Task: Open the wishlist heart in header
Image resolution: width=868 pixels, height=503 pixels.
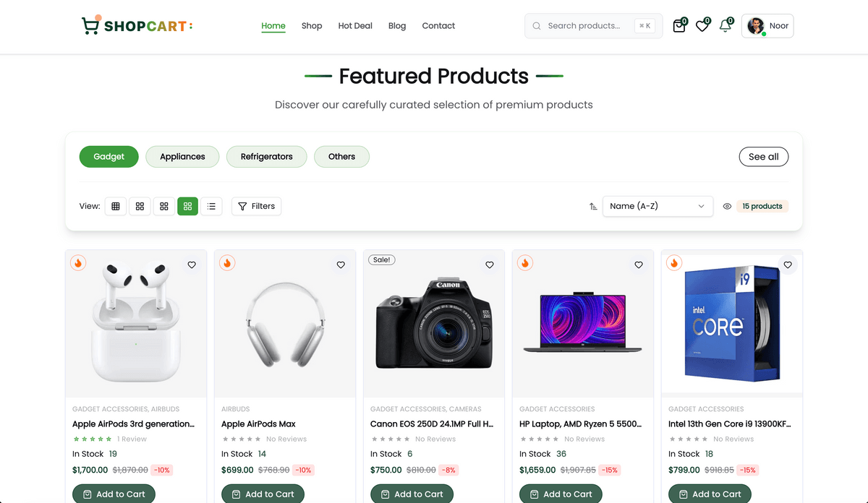Action: pos(702,26)
